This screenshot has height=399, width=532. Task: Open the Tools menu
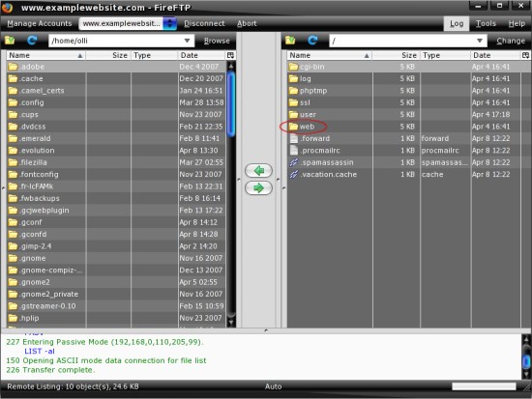486,23
